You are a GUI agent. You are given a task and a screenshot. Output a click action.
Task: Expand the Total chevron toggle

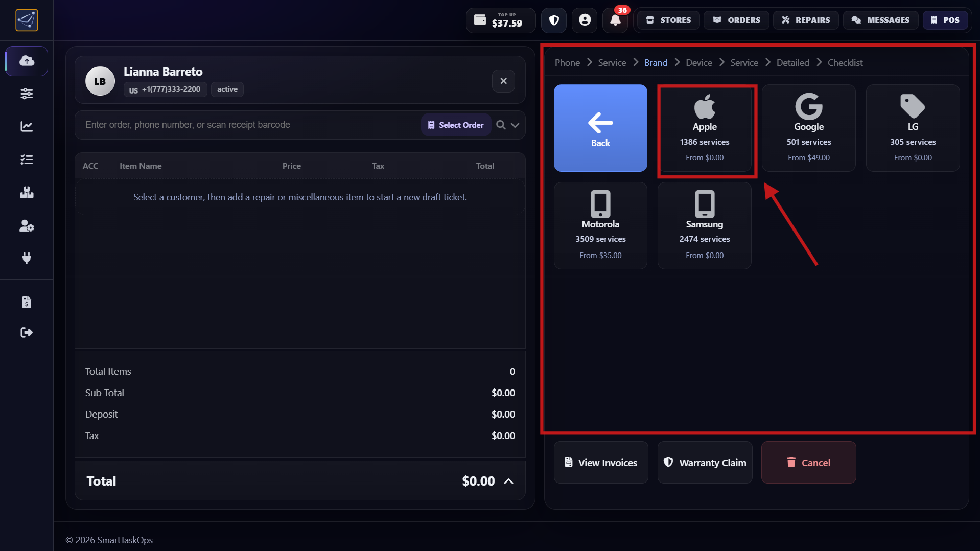(x=508, y=481)
